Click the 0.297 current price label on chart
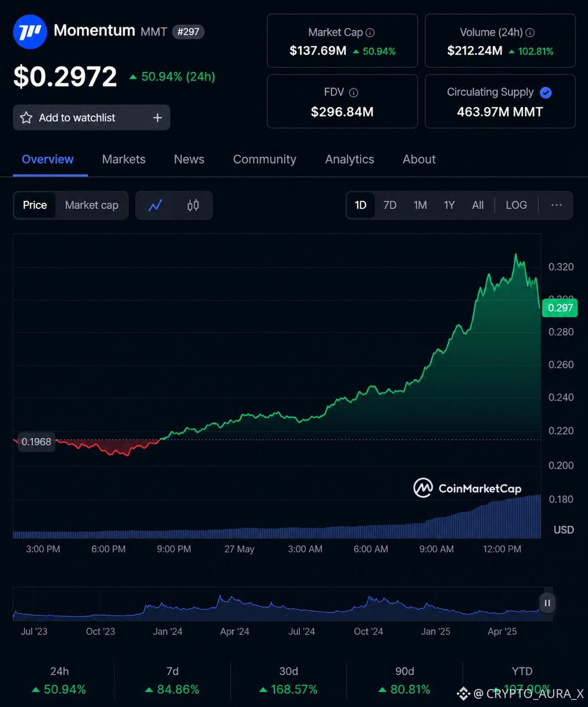This screenshot has height=707, width=588. [x=560, y=307]
